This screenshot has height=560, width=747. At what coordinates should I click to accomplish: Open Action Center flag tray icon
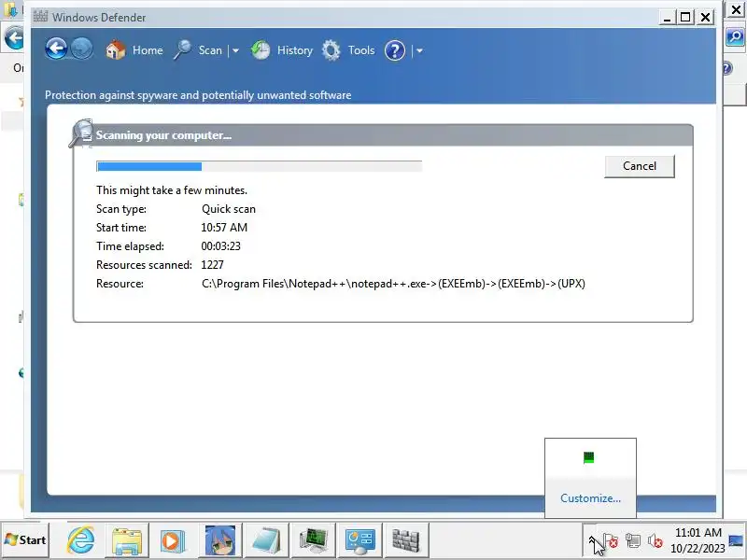(x=611, y=541)
